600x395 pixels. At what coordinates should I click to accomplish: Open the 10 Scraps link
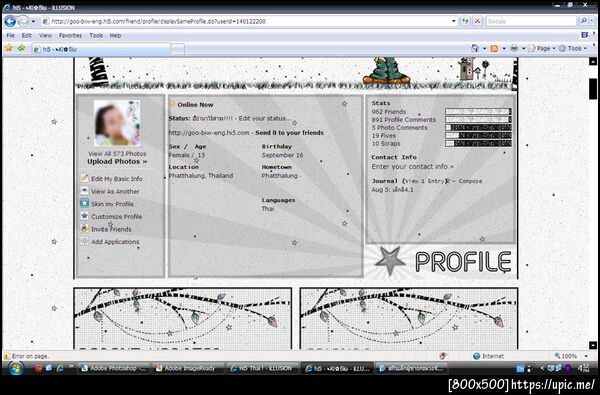386,144
